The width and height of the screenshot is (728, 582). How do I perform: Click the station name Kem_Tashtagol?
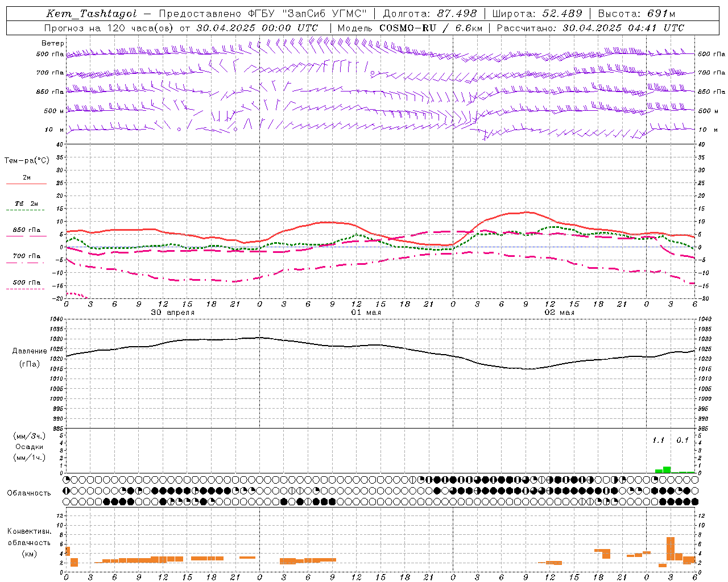(92, 14)
